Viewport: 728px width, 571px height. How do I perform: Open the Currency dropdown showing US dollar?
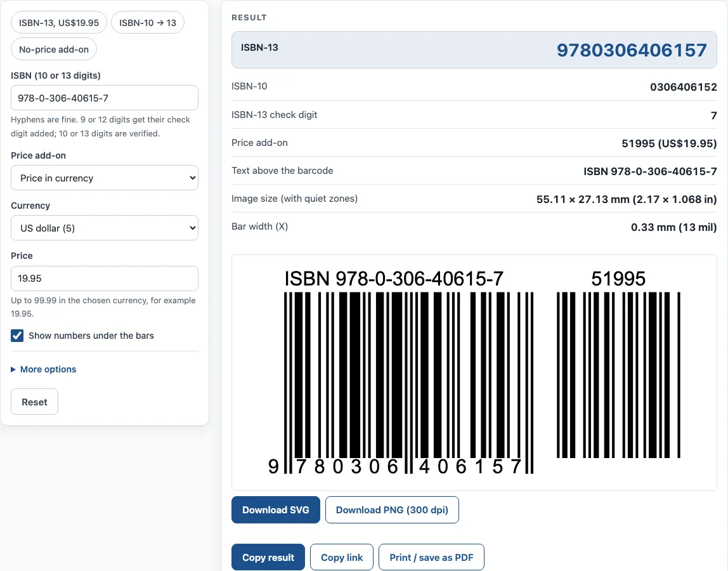(x=105, y=228)
